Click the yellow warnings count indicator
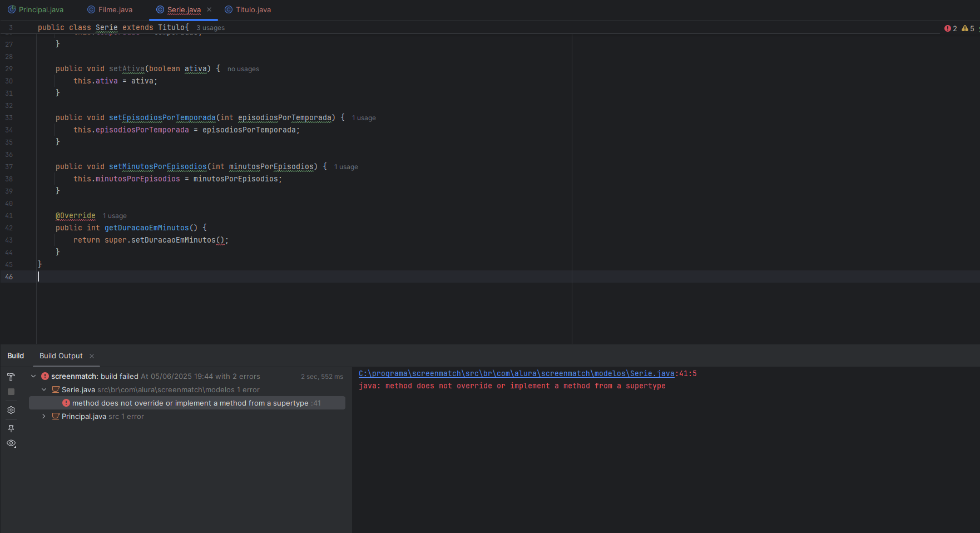The image size is (980, 533). coord(968,28)
